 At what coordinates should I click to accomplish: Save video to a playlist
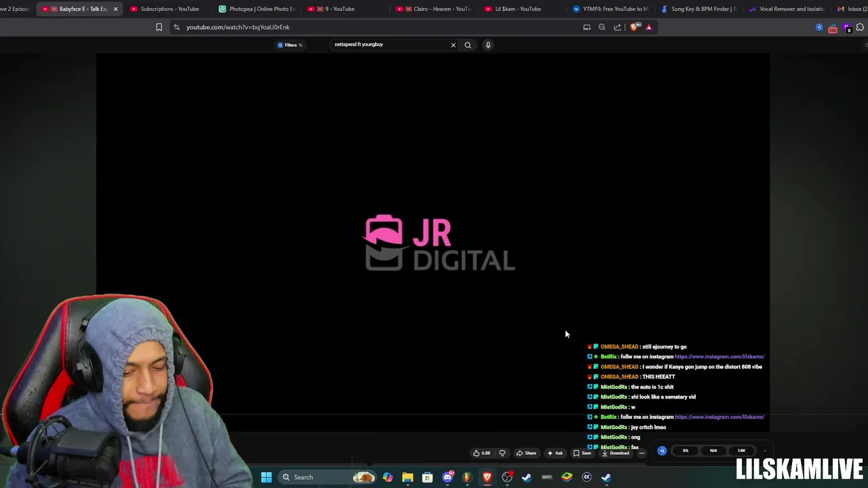point(582,453)
